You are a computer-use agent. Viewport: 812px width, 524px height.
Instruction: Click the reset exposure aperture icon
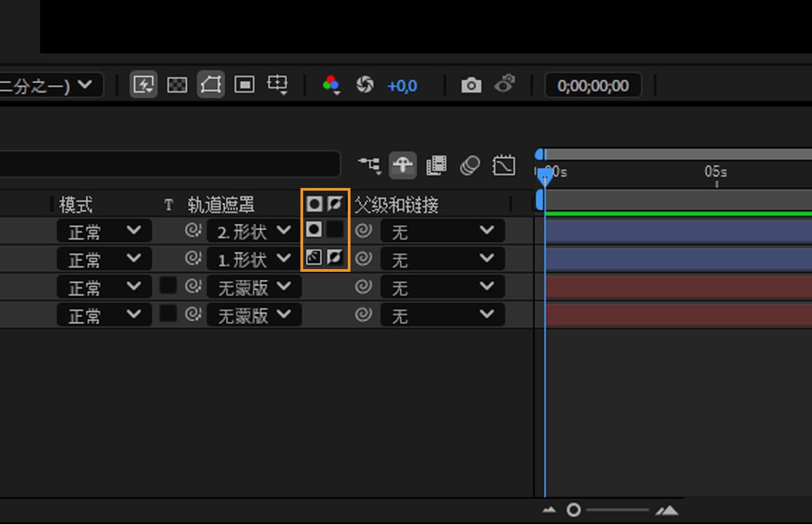click(365, 85)
